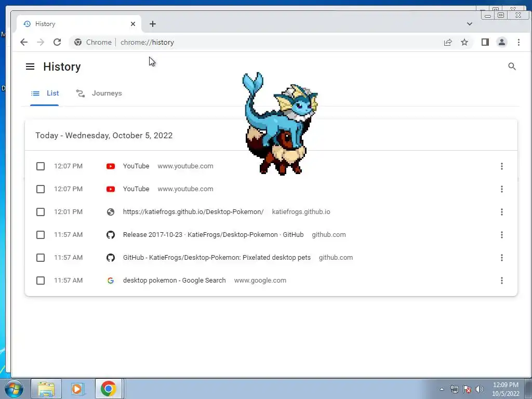This screenshot has height=399, width=532.
Task: Check the Release 2017-10-23 entry checkbox
Action: [x=41, y=235]
